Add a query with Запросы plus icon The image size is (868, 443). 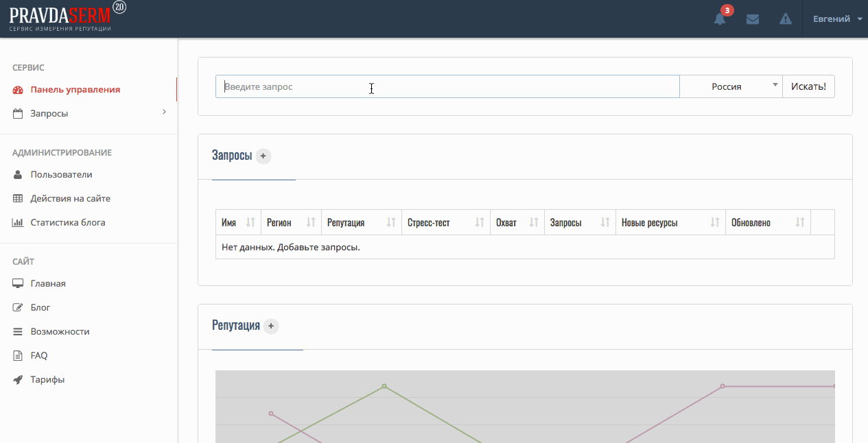(263, 156)
